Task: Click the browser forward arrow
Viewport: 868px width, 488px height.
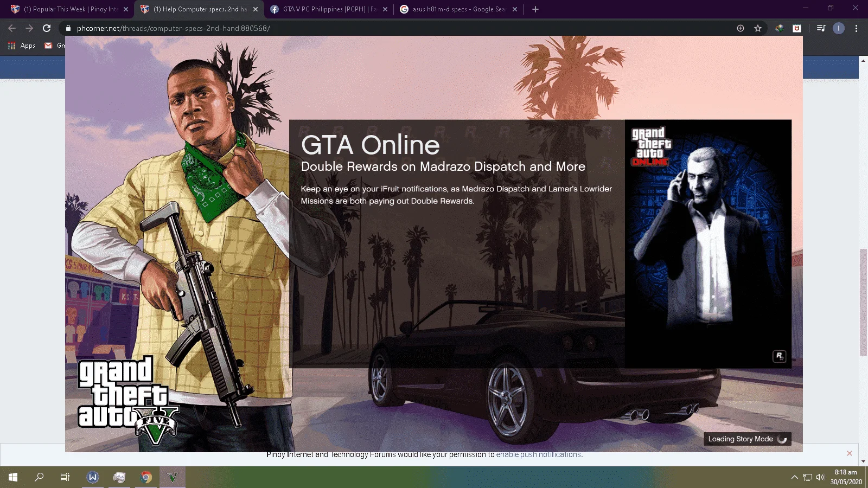Action: point(29,28)
